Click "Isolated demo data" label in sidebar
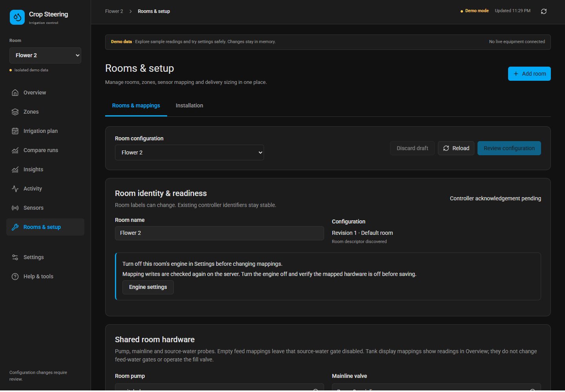 (31, 70)
